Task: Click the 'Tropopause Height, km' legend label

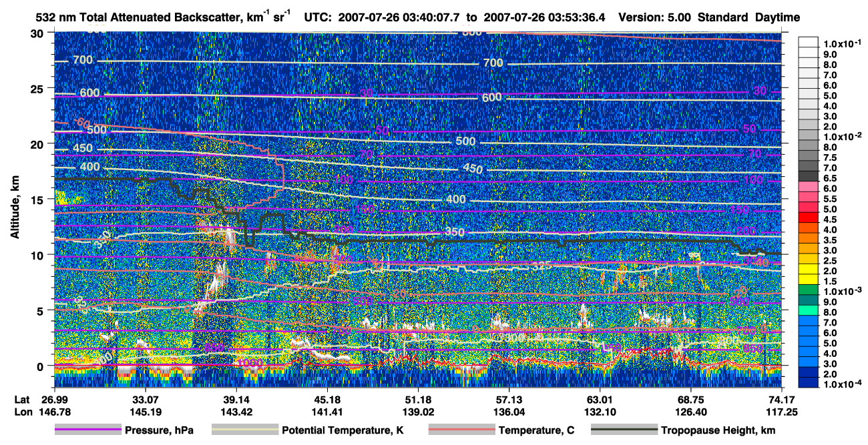Action: point(718,431)
